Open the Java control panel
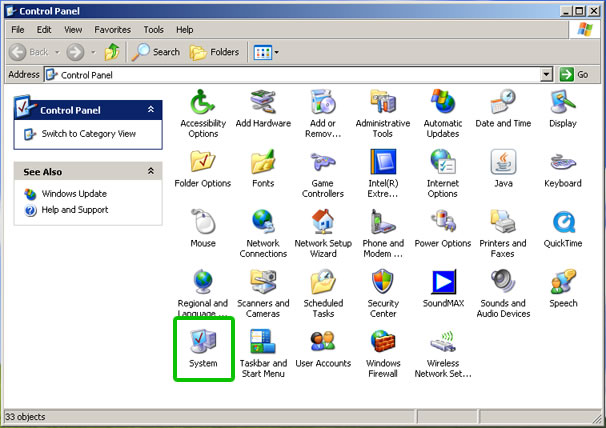The image size is (606, 428). coord(503,169)
